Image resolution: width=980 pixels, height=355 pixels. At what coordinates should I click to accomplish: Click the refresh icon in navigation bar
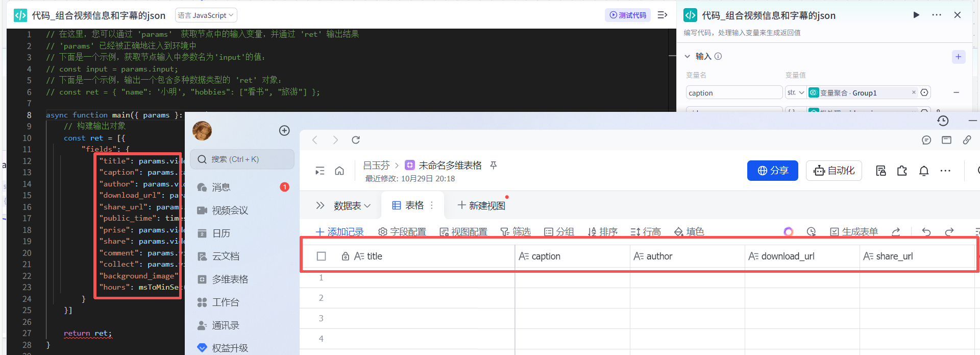coord(356,140)
